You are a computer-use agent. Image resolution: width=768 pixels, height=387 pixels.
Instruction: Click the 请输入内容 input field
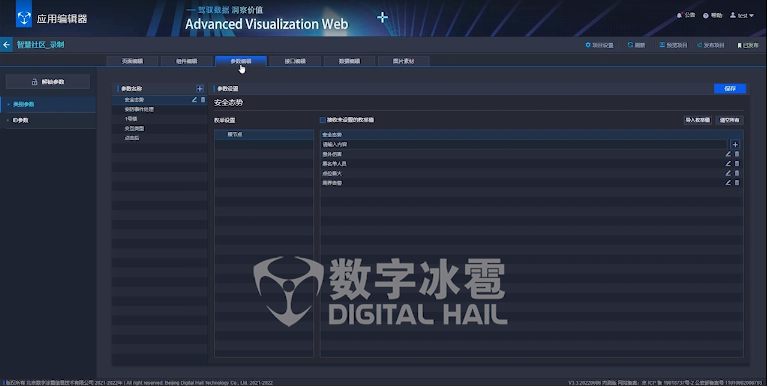tap(524, 145)
